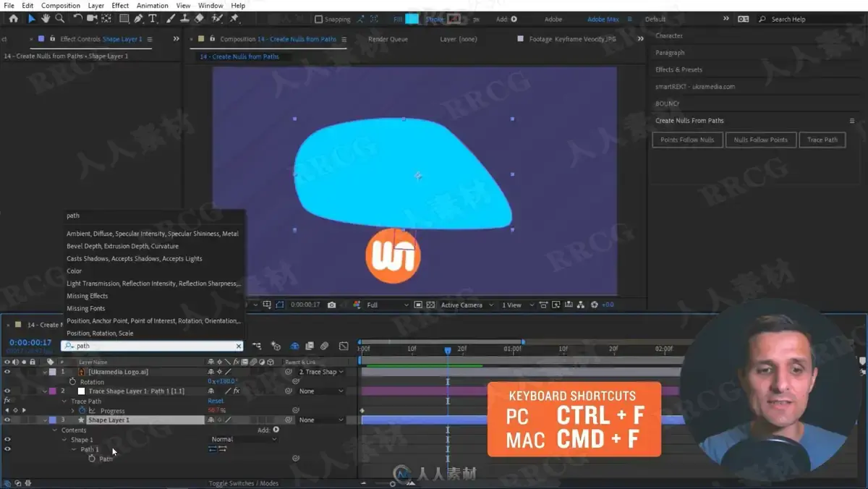The image size is (868, 489).
Task: Open the Graph Editor icon
Action: click(x=344, y=346)
